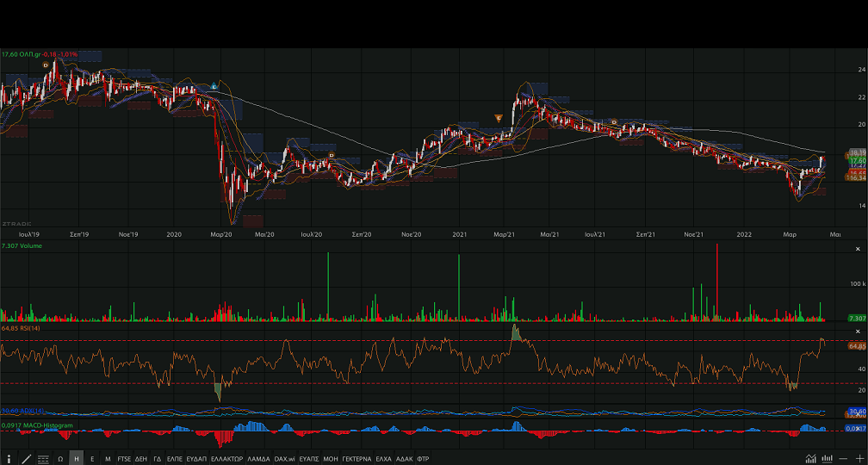This screenshot has height=465, width=868.
Task: Switch to hourly Ω timeframe
Action: click(x=61, y=458)
